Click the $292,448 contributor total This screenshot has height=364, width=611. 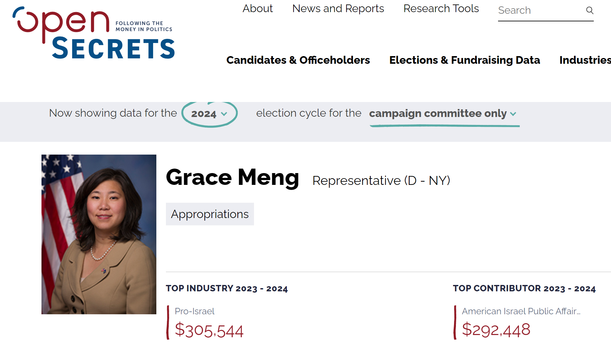pyautogui.click(x=496, y=330)
